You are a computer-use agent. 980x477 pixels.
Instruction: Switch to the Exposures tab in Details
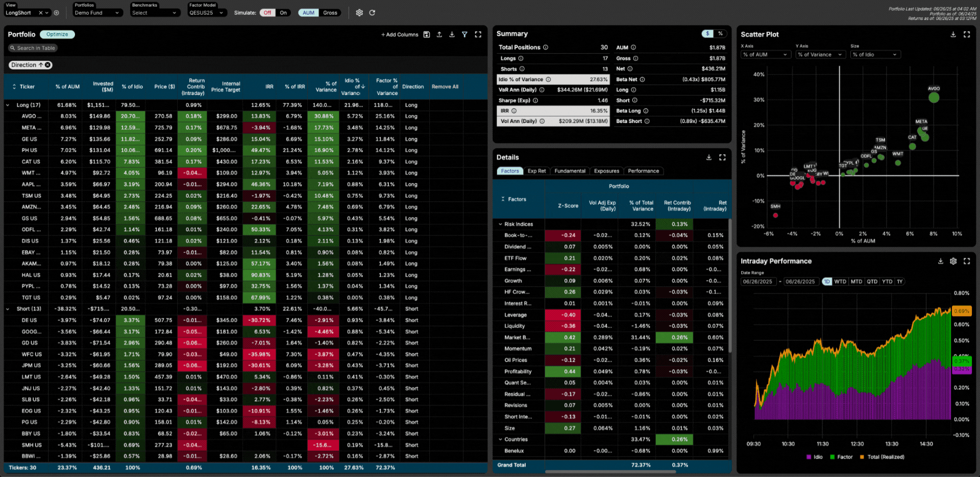pyautogui.click(x=606, y=171)
